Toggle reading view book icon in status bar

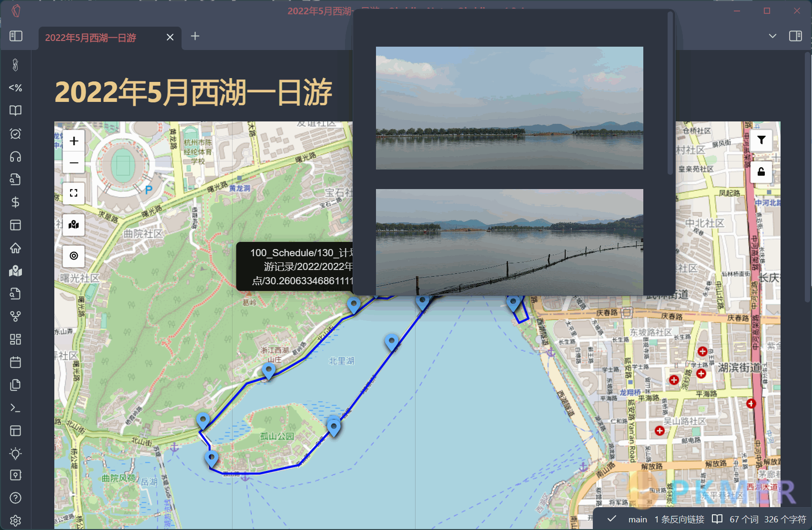[717, 519]
